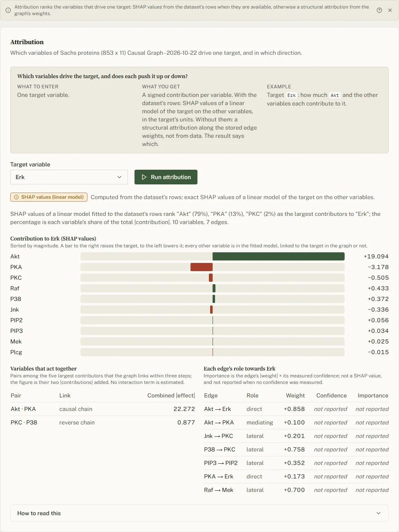The height and width of the screenshot is (532, 399).
Task: Expand the How to read this section
Action: coord(199,513)
